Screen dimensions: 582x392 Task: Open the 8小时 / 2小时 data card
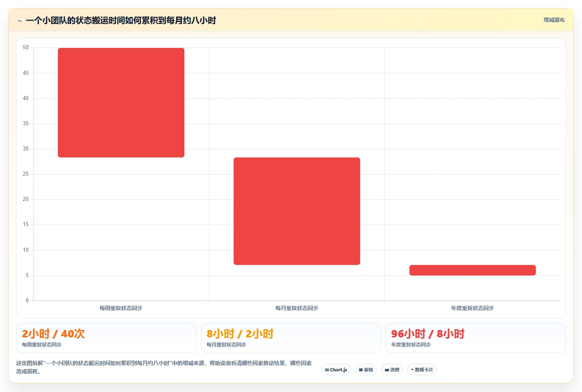coord(291,338)
